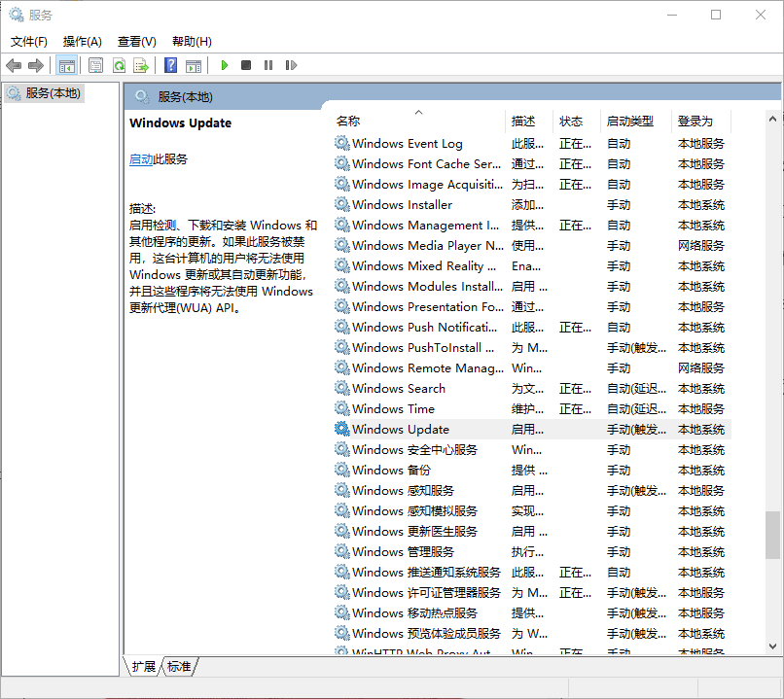
Task: Select the Windows 许可证管理器服务 row
Action: tap(531, 593)
